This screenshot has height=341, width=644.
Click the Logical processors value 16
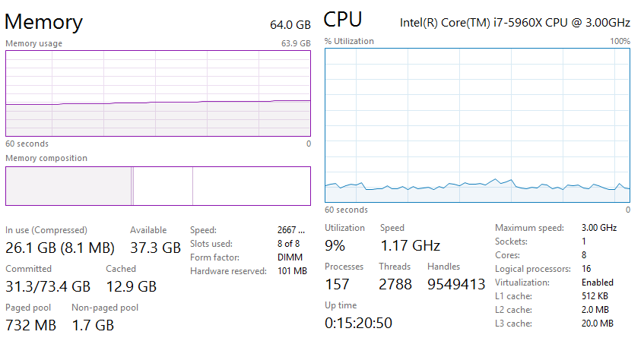coord(585,269)
